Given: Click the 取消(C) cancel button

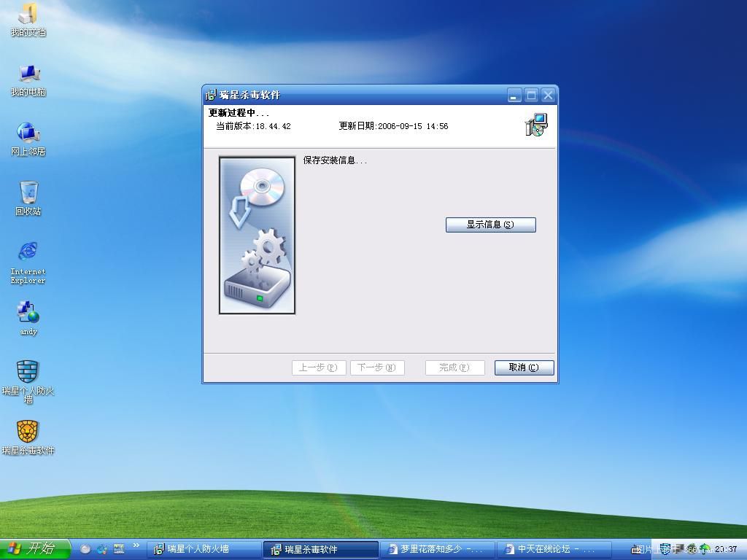Looking at the screenshot, I should 524,367.
